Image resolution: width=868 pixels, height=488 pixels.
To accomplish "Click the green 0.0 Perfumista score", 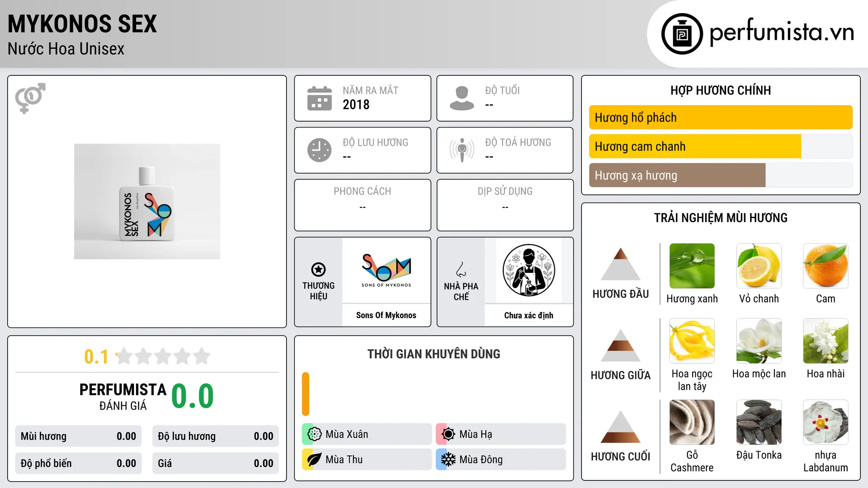I will [193, 396].
